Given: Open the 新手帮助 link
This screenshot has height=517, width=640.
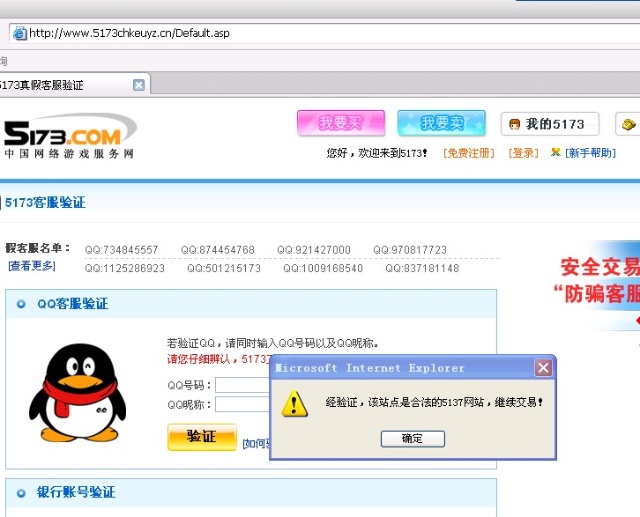Looking at the screenshot, I should tap(590, 153).
